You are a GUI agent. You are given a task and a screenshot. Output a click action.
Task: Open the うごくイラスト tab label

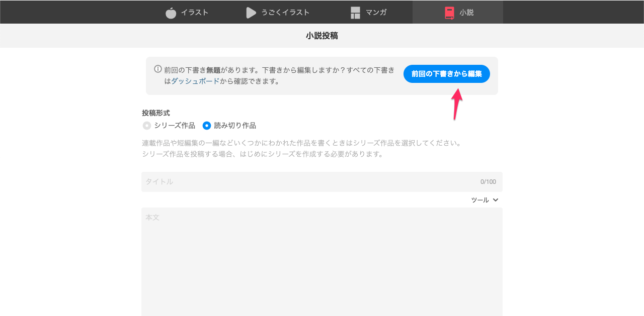coord(285,13)
